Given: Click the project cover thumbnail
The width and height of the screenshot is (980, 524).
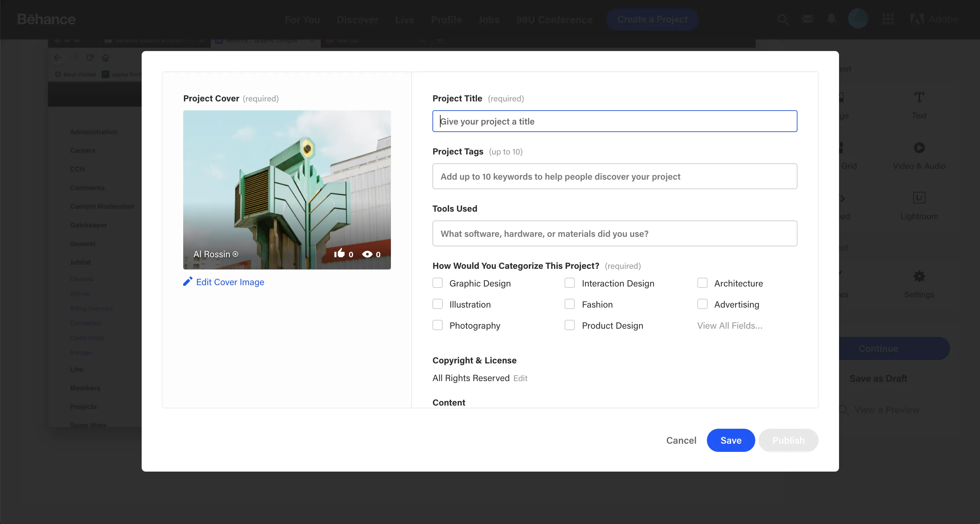Looking at the screenshot, I should point(286,190).
